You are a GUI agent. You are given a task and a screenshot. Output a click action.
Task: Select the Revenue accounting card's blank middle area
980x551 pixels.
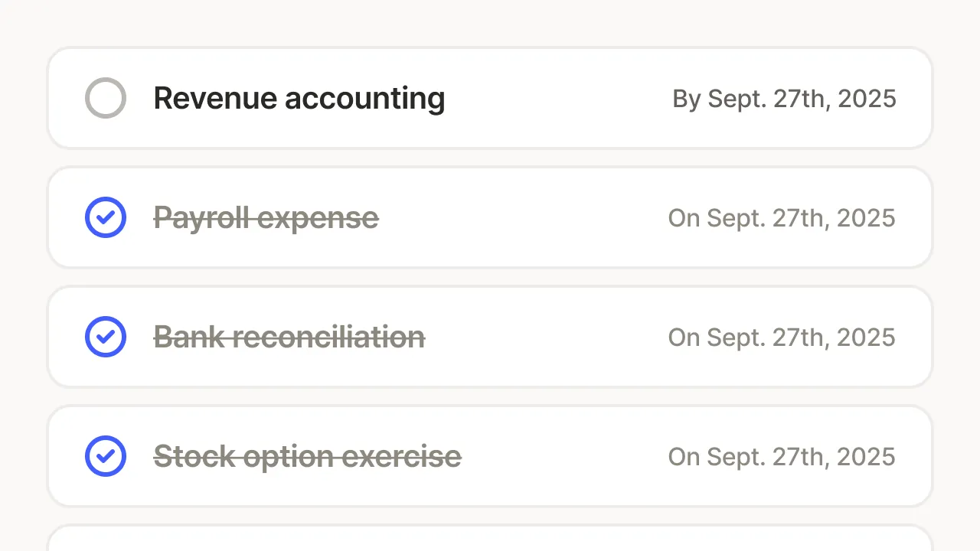click(x=559, y=98)
